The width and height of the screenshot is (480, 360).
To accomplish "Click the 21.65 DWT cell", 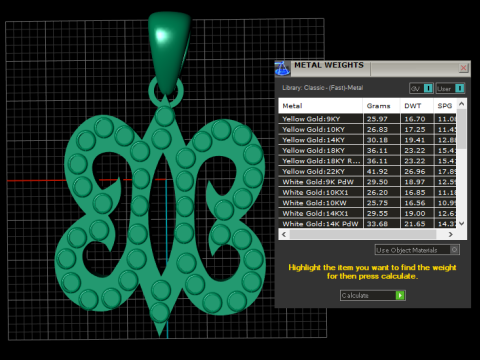I will (x=417, y=224).
